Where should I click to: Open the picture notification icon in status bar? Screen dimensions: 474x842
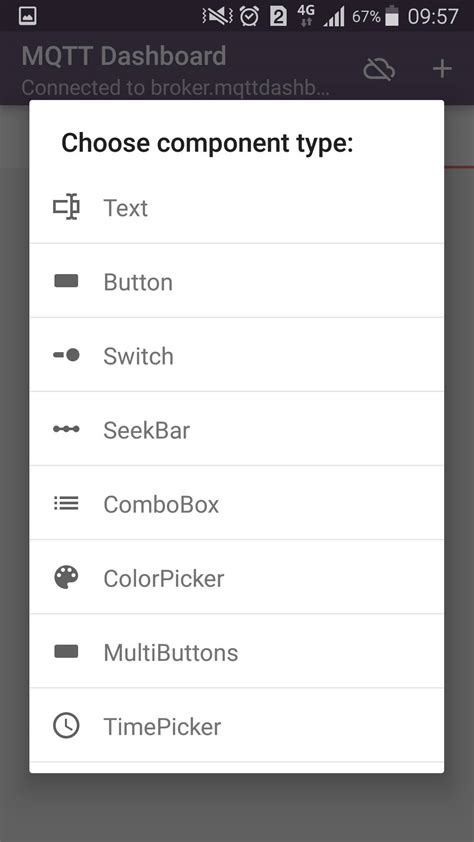(27, 16)
